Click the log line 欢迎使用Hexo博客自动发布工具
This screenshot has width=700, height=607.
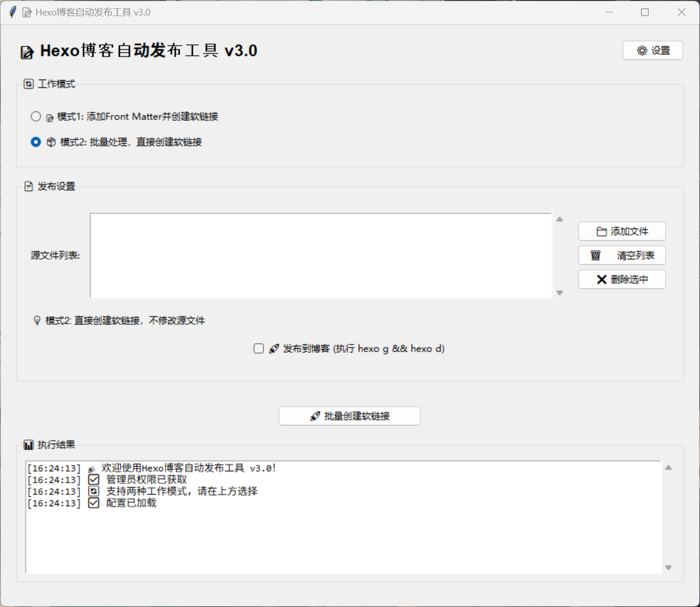pos(188,468)
